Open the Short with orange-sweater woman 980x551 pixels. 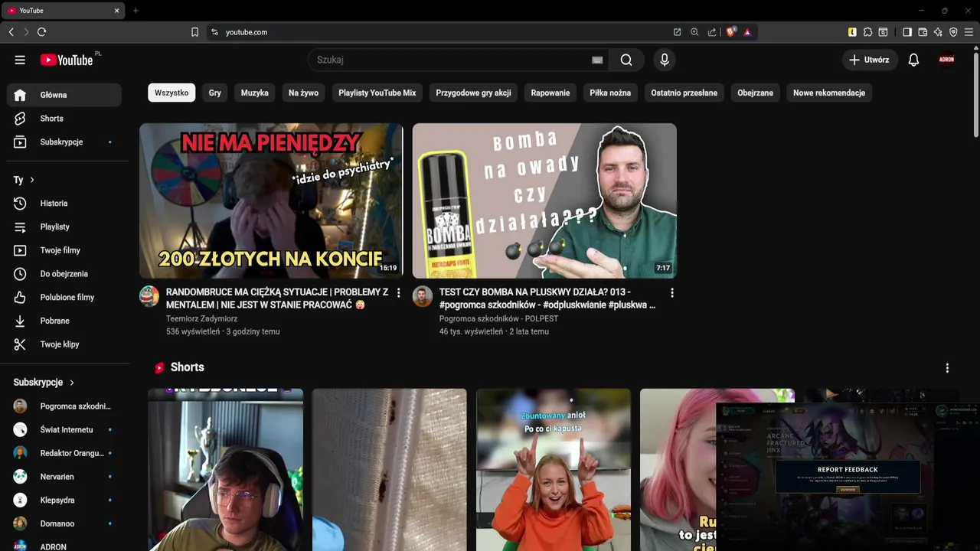[554, 470]
